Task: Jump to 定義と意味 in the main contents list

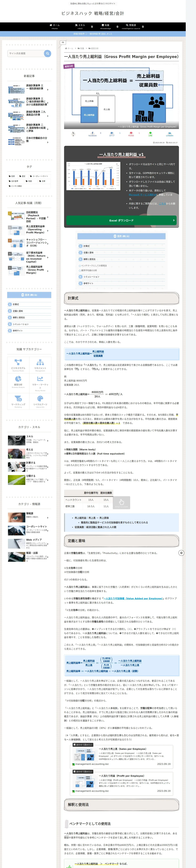Action: 88,252
